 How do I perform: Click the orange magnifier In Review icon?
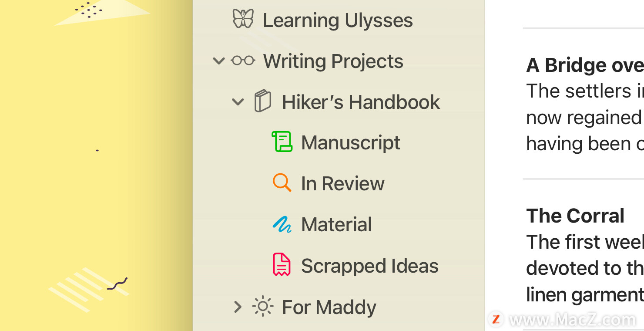[282, 182]
